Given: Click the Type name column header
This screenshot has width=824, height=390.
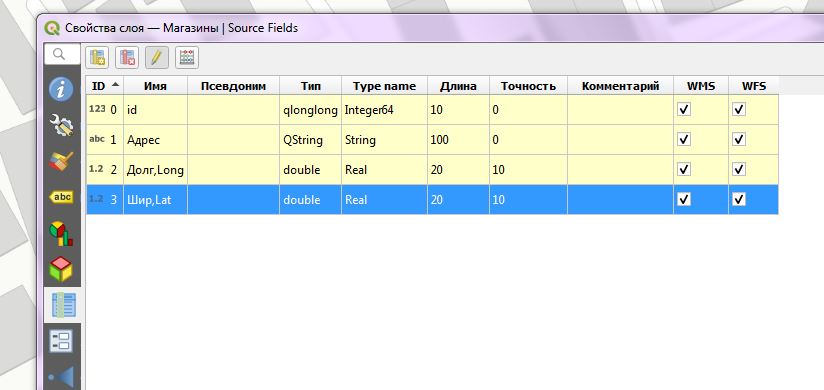Looking at the screenshot, I should 384,86.
